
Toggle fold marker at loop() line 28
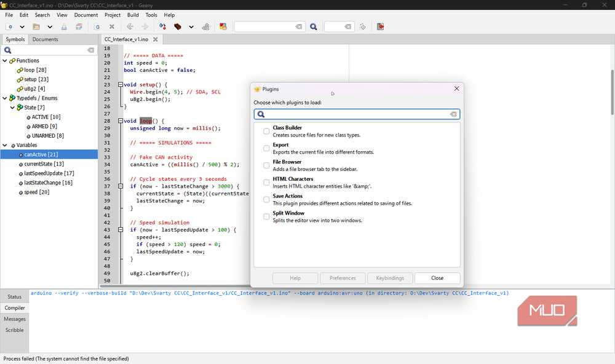click(x=121, y=121)
